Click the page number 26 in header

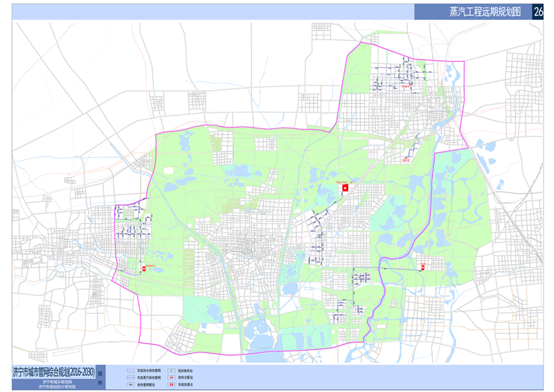538,12
